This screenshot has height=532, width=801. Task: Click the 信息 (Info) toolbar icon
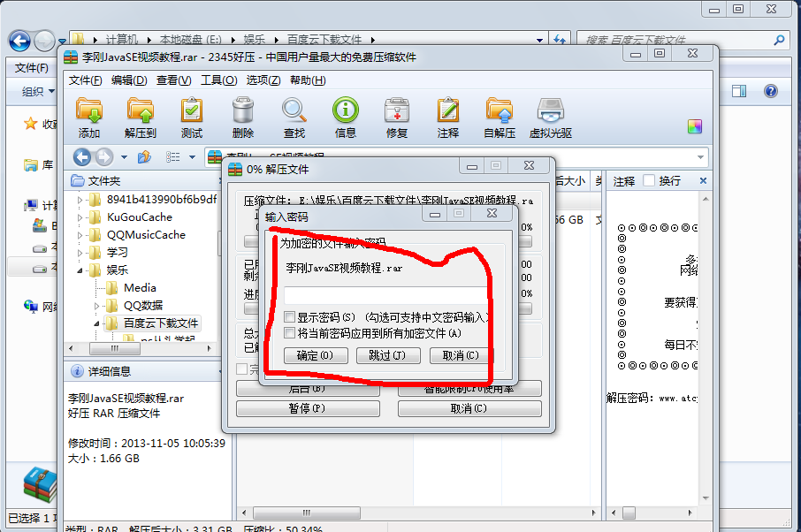(346, 118)
